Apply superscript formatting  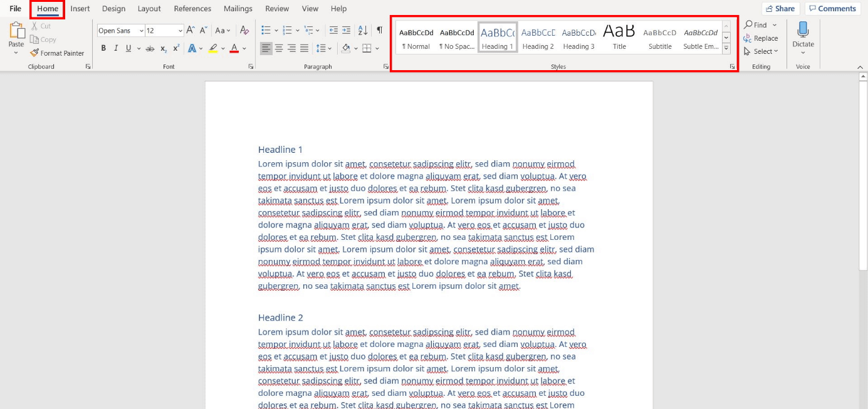[x=176, y=48]
